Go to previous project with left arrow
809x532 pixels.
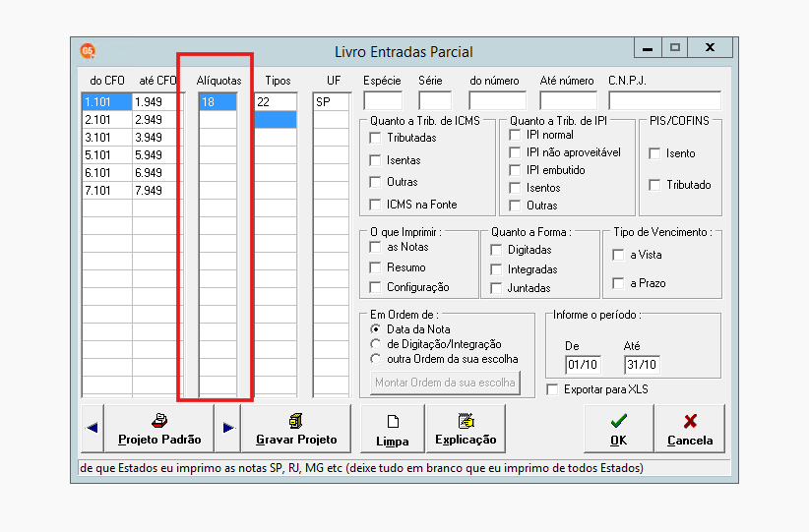(x=93, y=429)
